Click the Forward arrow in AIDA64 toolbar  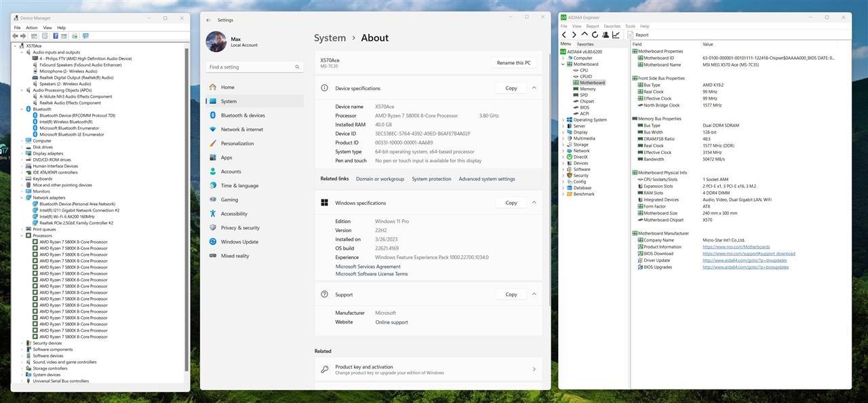(x=574, y=35)
